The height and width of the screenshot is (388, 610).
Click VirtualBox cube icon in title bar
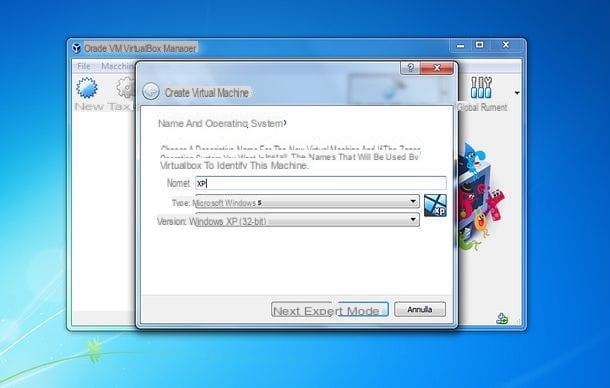coord(77,48)
